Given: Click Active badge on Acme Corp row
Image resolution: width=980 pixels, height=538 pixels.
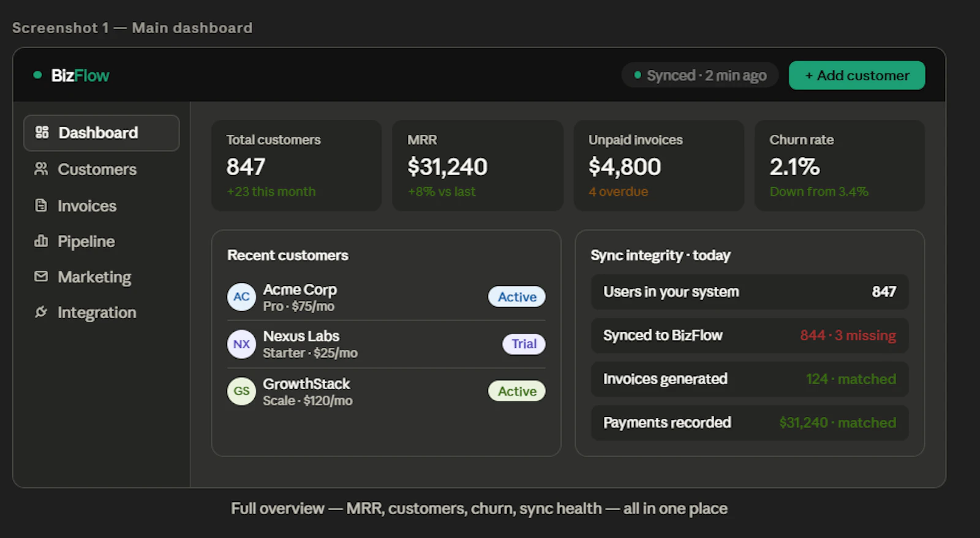Looking at the screenshot, I should click(517, 297).
